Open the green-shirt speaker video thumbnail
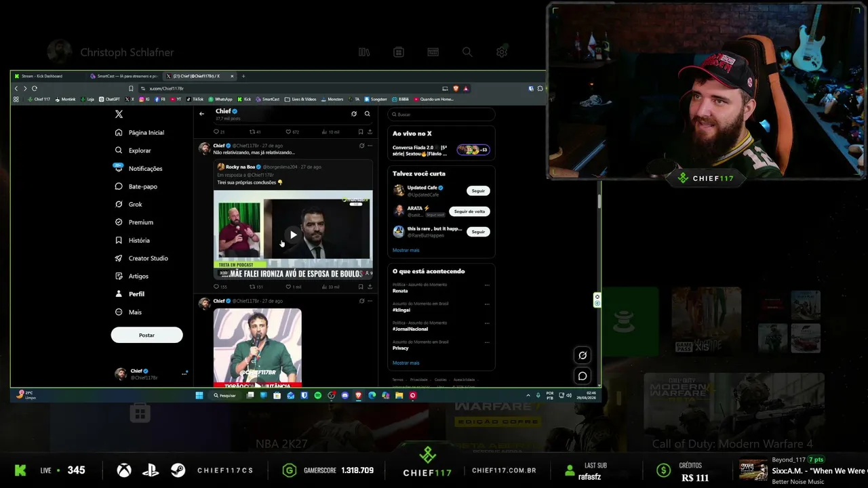This screenshot has height=488, width=868. tap(258, 347)
